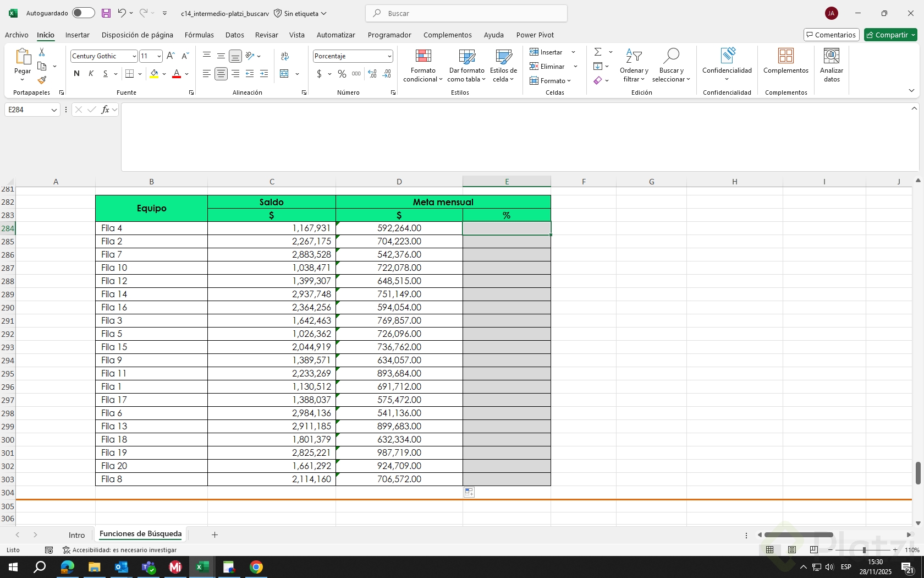Screen dimensions: 924x578
Task: Click the thousands separator style icon
Action: click(356, 74)
